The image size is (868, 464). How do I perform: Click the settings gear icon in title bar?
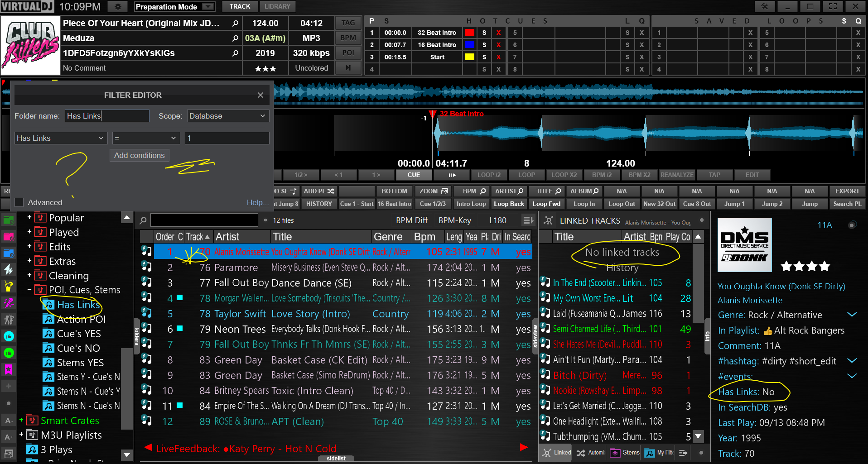(118, 7)
